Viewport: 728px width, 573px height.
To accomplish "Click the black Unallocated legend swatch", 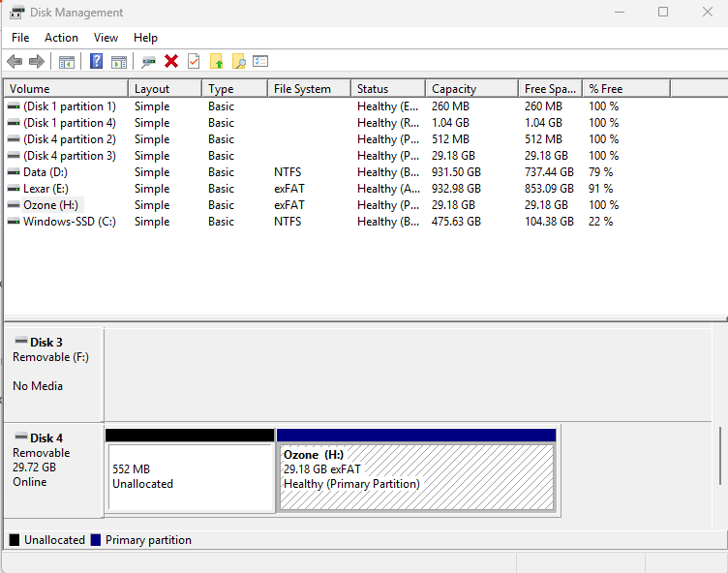I will point(15,539).
